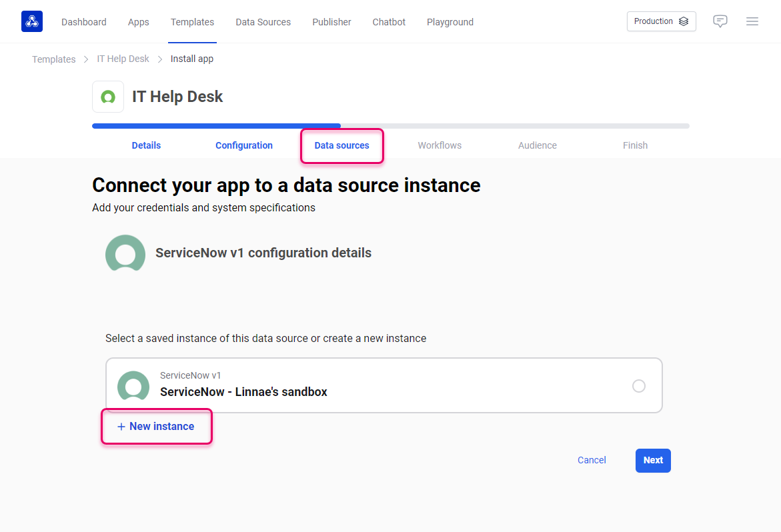
Task: Click 'ServiceNow v1' label in instance card
Action: pos(190,375)
